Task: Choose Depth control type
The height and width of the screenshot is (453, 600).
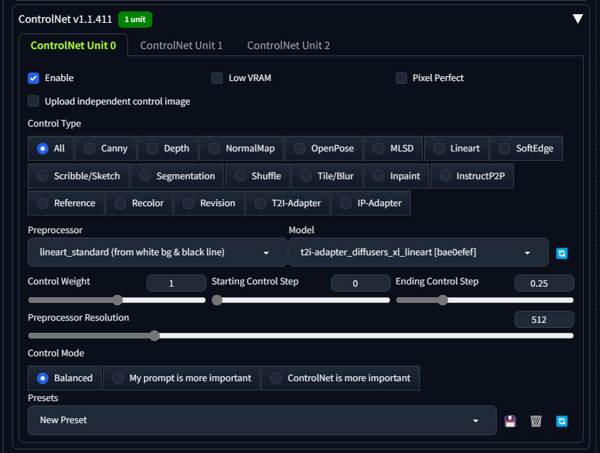Action: (x=168, y=148)
